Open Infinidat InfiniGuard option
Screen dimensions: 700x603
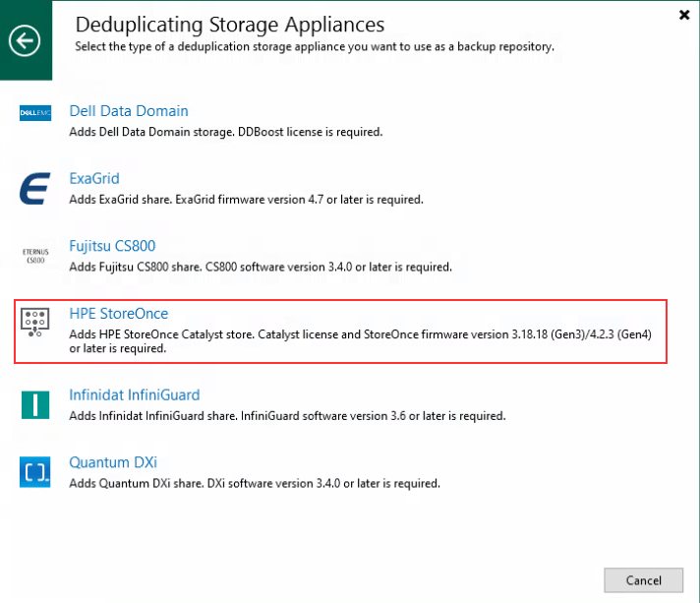pos(134,395)
